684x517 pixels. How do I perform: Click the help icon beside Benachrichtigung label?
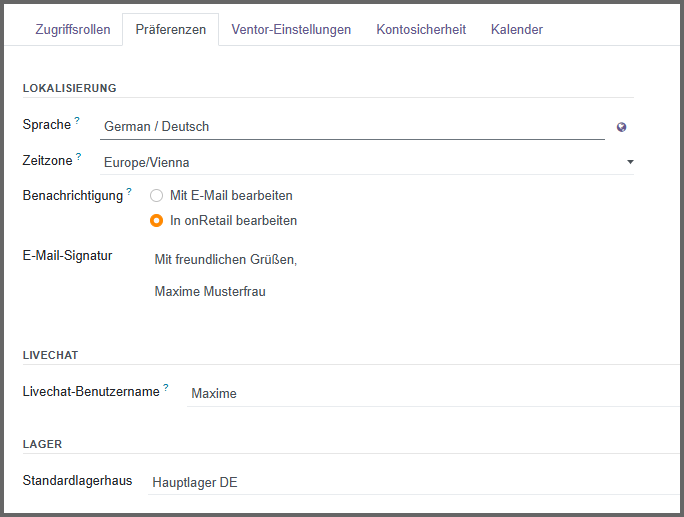pyautogui.click(x=129, y=190)
